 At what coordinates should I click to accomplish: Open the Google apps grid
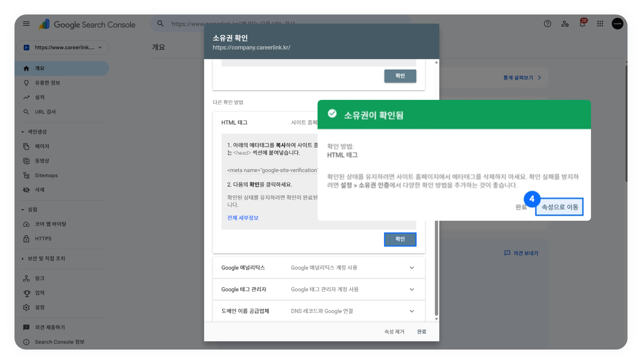[600, 24]
